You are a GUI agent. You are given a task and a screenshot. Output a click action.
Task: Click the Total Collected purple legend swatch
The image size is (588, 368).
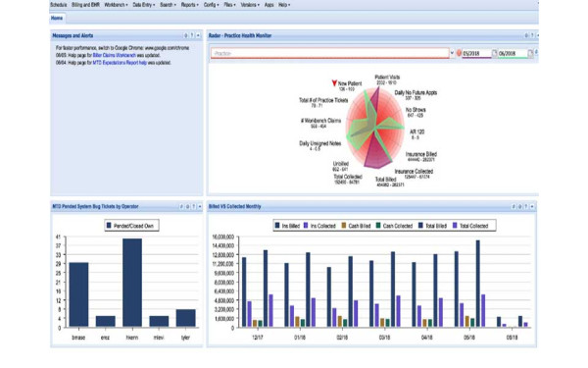point(456,226)
